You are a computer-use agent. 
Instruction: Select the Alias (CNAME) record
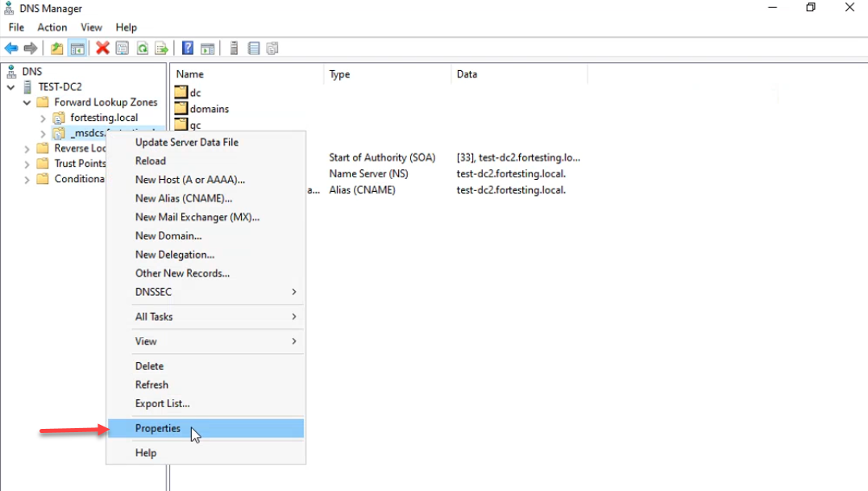[362, 189]
